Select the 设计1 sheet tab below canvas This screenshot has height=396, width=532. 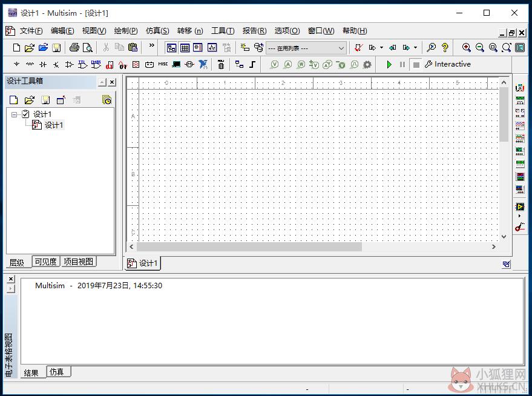point(143,263)
